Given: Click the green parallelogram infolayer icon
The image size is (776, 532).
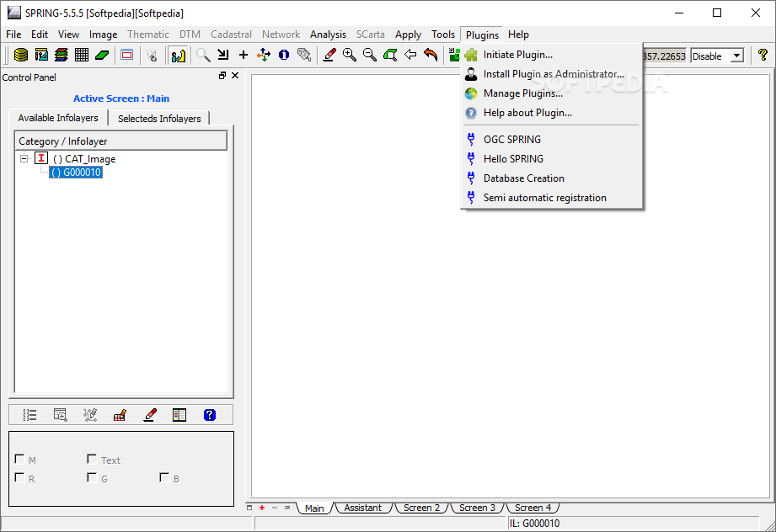Looking at the screenshot, I should coord(102,55).
